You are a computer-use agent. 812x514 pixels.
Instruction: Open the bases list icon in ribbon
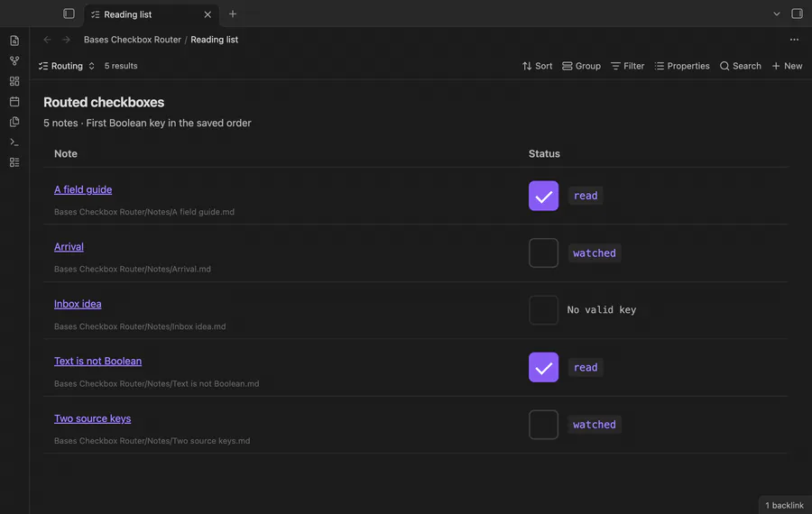14,162
